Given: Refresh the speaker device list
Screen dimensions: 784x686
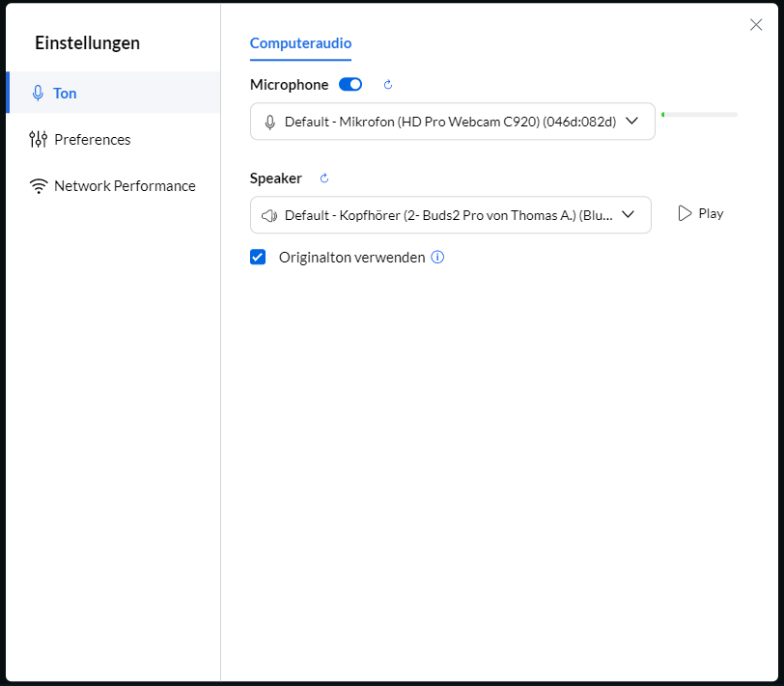Looking at the screenshot, I should pos(324,178).
